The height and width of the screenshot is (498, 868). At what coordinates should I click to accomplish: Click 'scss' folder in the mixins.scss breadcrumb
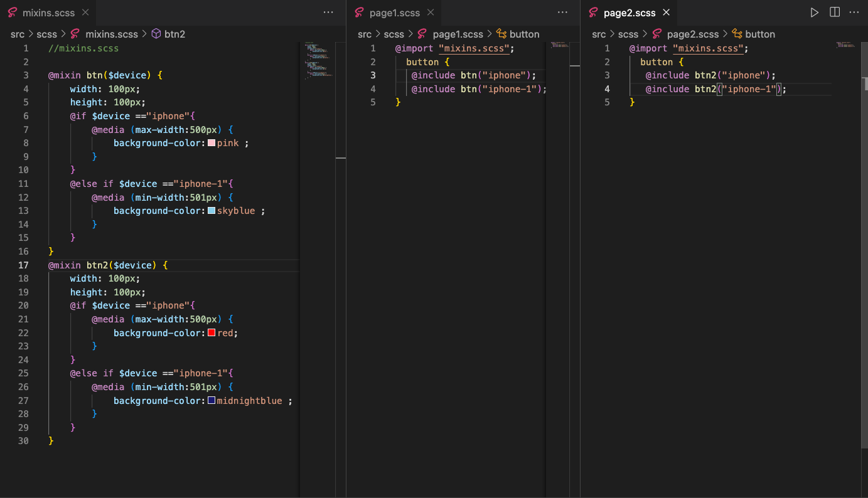point(46,34)
